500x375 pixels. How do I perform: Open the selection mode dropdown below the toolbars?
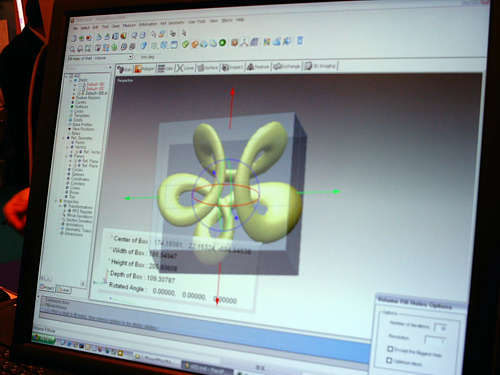click(x=100, y=58)
